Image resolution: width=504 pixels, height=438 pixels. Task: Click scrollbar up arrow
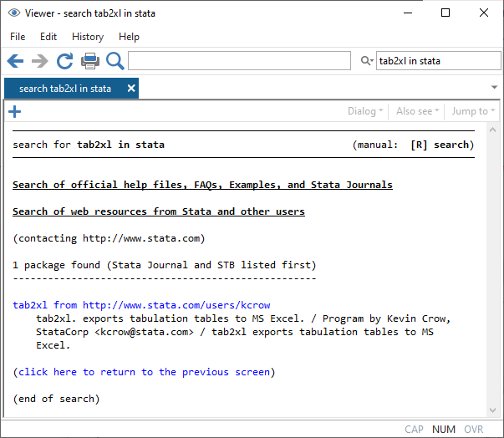[492, 130]
